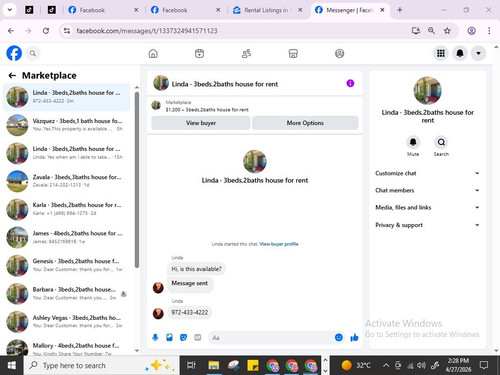Open the Chrome profile avatar icon
Screen dimensions: 500x375
tap(471, 31)
